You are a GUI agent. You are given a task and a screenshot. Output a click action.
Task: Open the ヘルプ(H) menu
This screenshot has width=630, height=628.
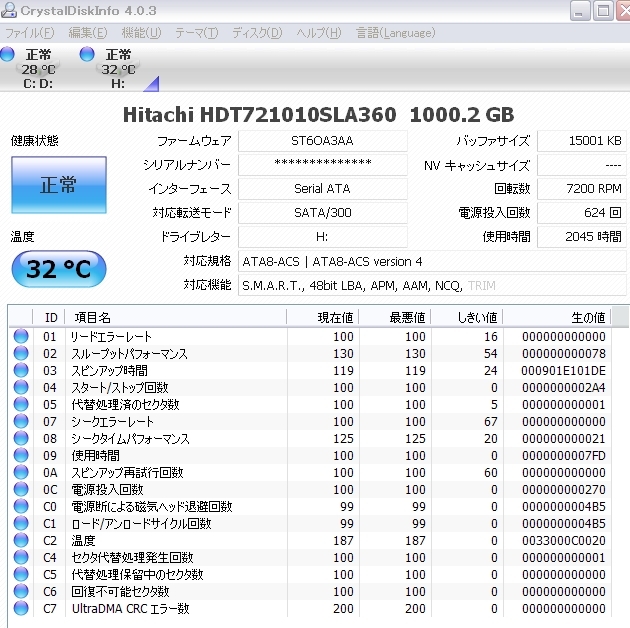click(x=319, y=33)
